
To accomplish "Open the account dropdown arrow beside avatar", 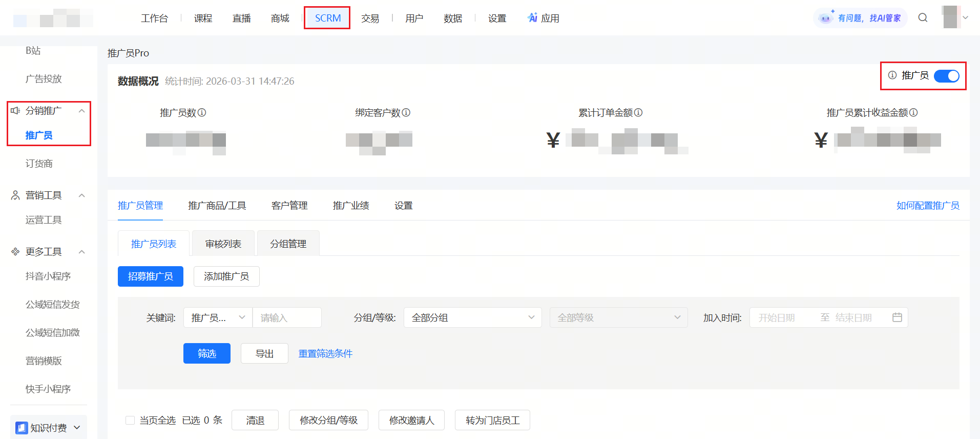I will (966, 17).
